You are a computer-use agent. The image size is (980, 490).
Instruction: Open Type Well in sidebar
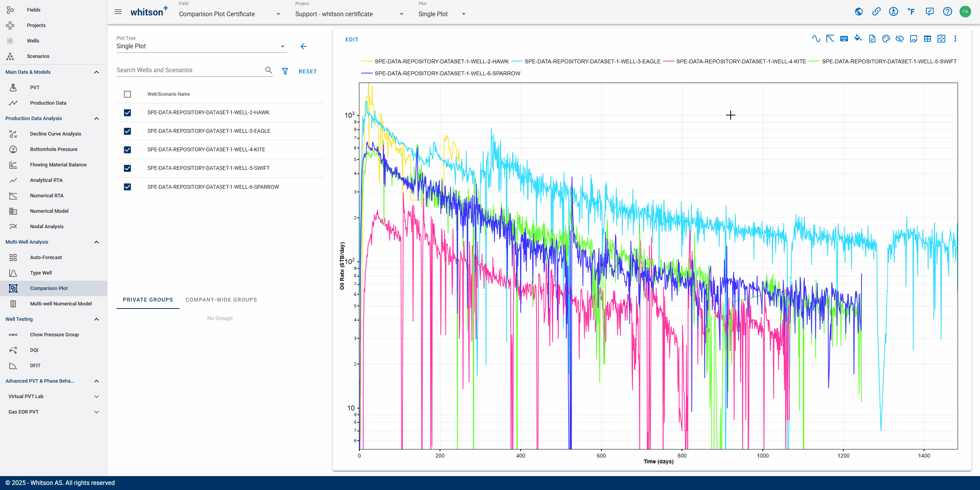click(41, 273)
